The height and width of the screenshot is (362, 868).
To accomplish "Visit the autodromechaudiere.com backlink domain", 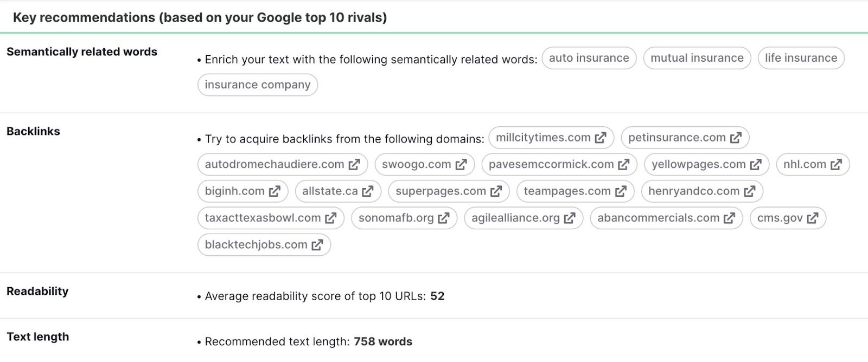I will 282,164.
